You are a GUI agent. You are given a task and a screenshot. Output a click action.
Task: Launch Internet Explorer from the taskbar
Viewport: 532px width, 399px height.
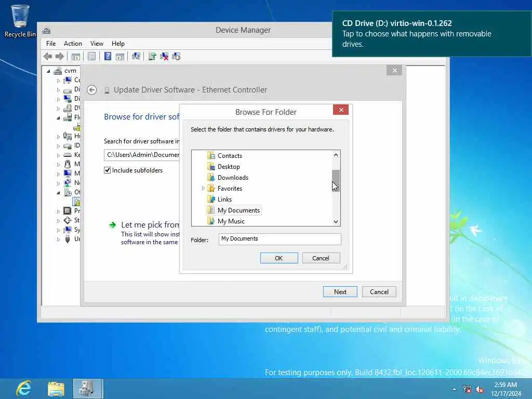24,389
